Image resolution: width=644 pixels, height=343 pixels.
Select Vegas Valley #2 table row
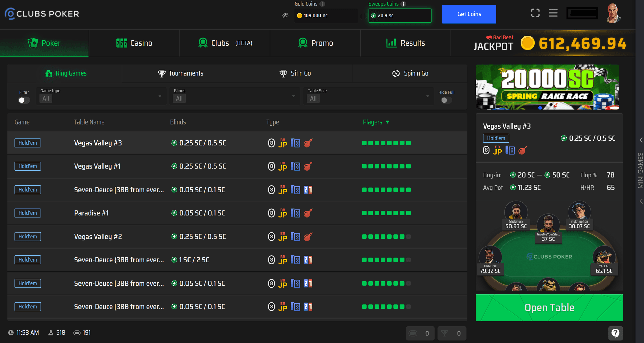237,237
